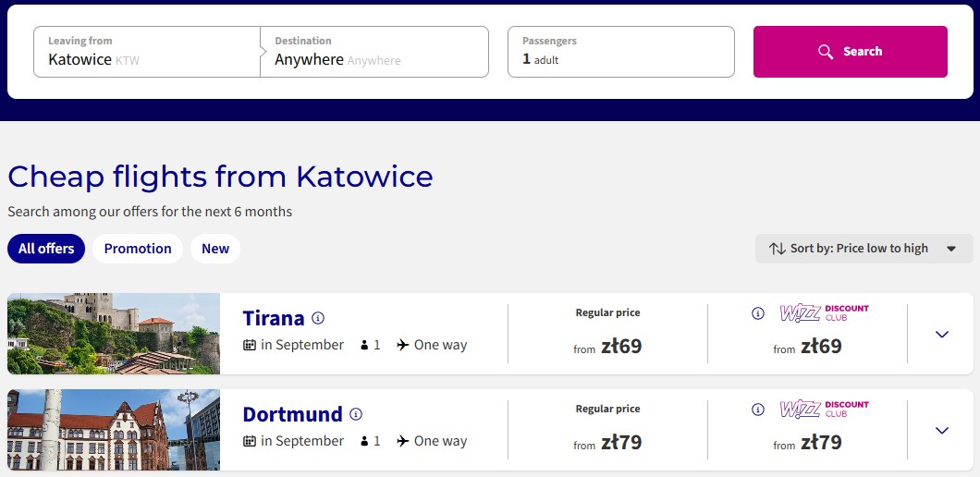Click the magenta Search button

(850, 52)
